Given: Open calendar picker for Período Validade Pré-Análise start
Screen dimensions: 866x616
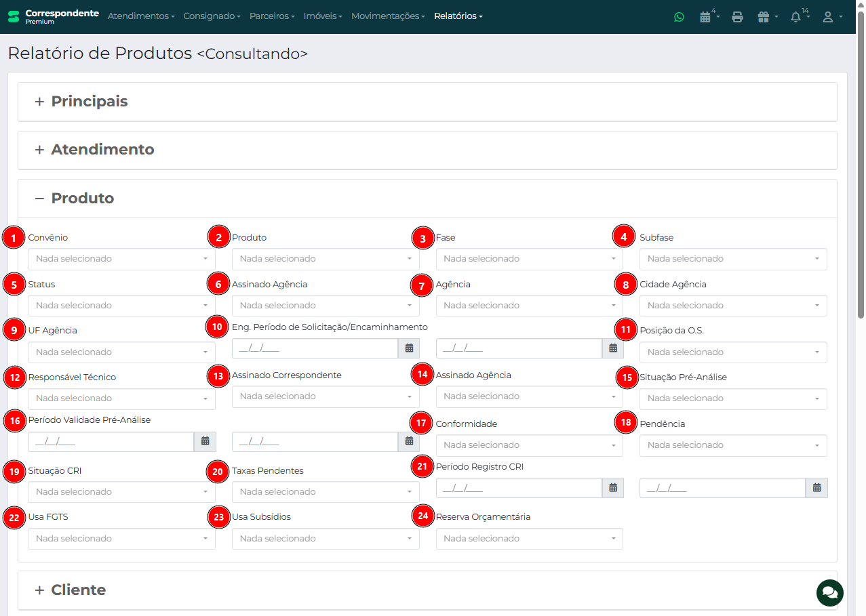Looking at the screenshot, I should [x=205, y=442].
